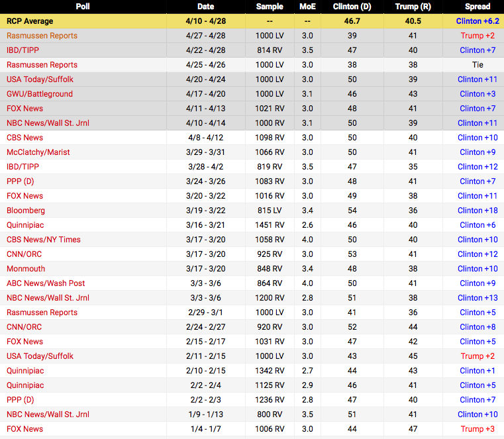Image resolution: width=504 pixels, height=439 pixels.
Task: Click the McClatchy/Marist poll link
Action: click(38, 152)
